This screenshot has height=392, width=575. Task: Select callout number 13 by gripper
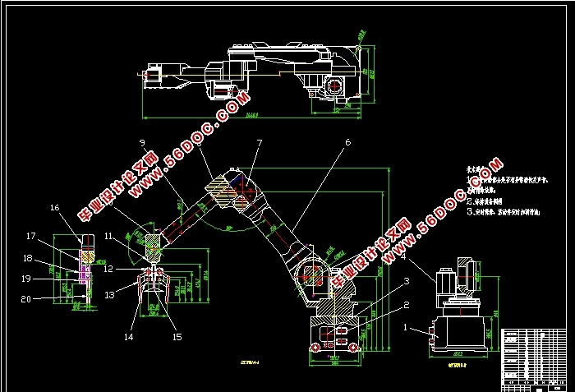click(108, 295)
